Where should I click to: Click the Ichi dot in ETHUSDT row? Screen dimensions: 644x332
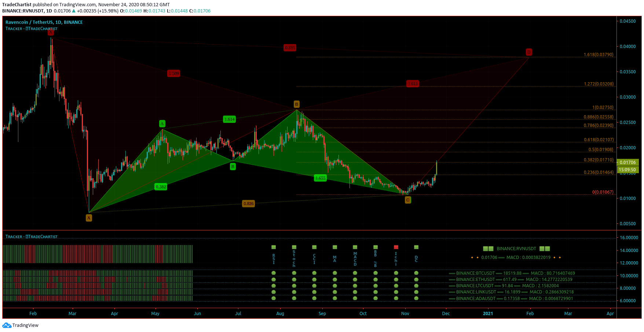click(x=396, y=280)
